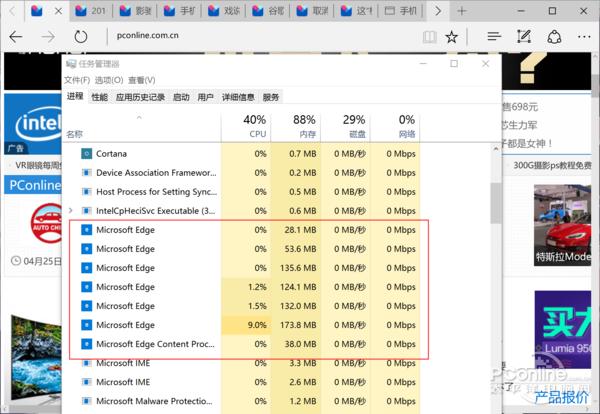Switch to the 启动 tab

181,97
